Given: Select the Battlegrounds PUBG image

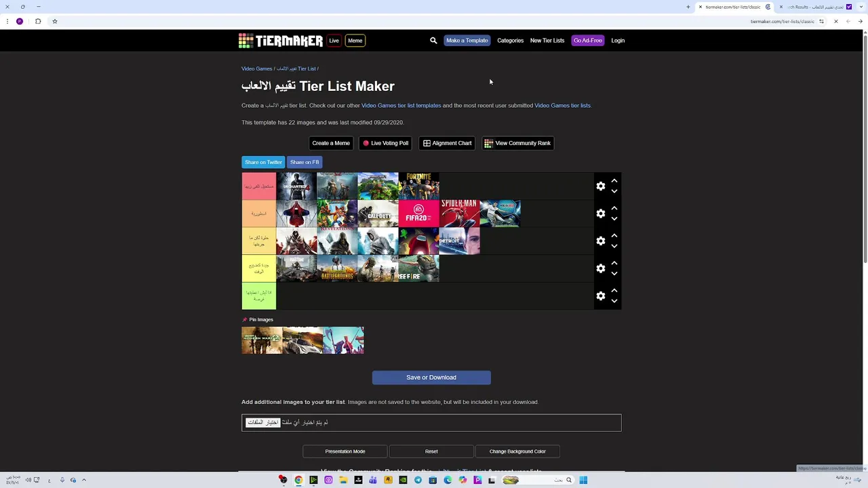Looking at the screenshot, I should coord(337,268).
